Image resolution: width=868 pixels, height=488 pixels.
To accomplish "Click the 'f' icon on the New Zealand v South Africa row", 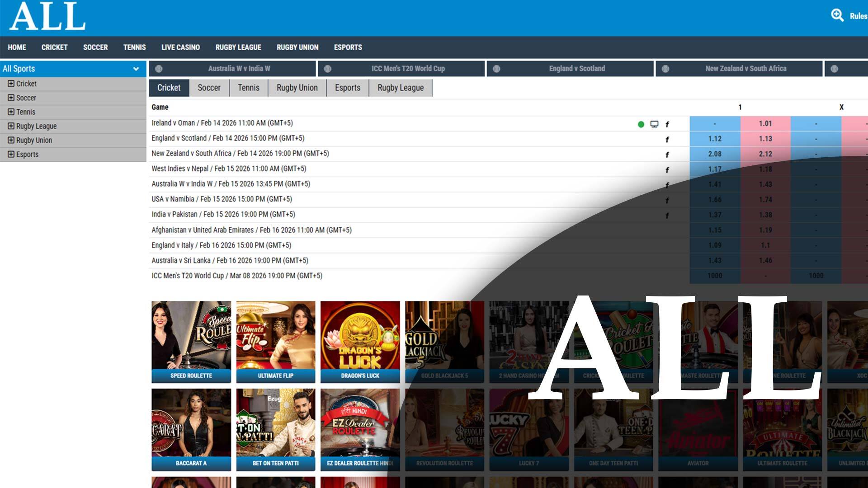I will 667,155.
